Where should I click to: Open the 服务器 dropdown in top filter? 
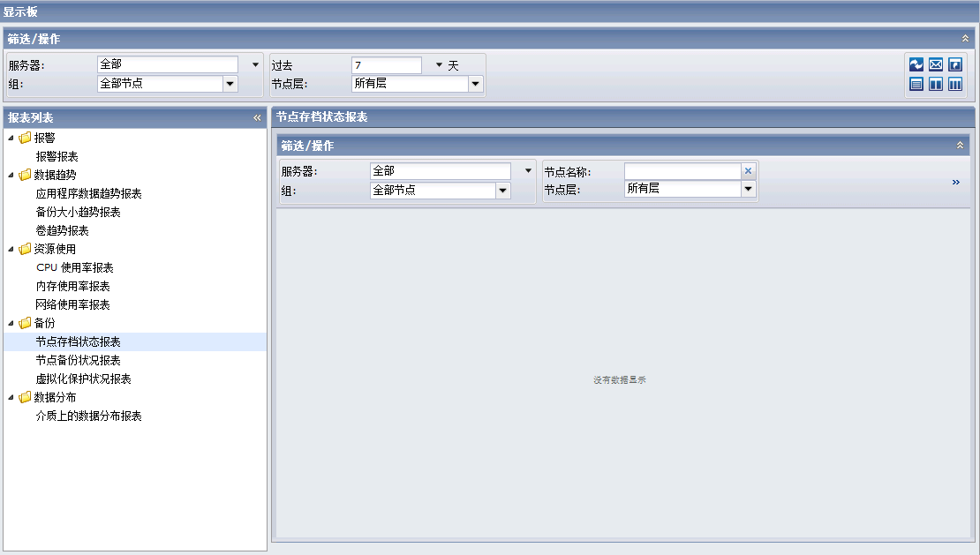254,64
